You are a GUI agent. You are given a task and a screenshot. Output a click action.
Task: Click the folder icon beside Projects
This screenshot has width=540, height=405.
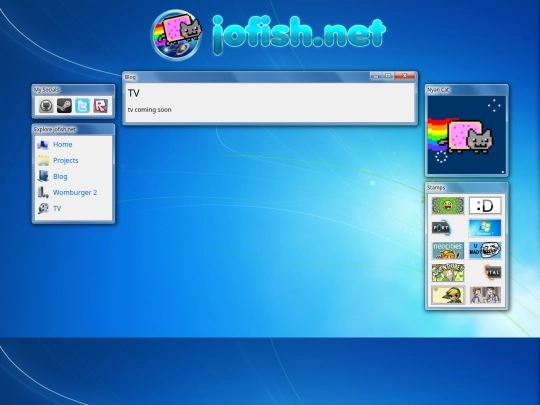[43, 160]
